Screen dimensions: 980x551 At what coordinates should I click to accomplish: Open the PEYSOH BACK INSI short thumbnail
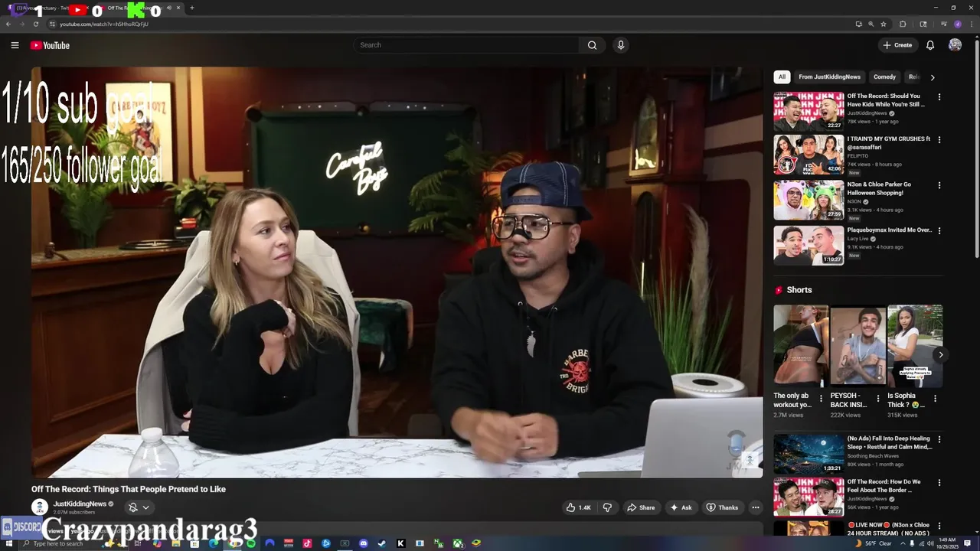pos(857,345)
